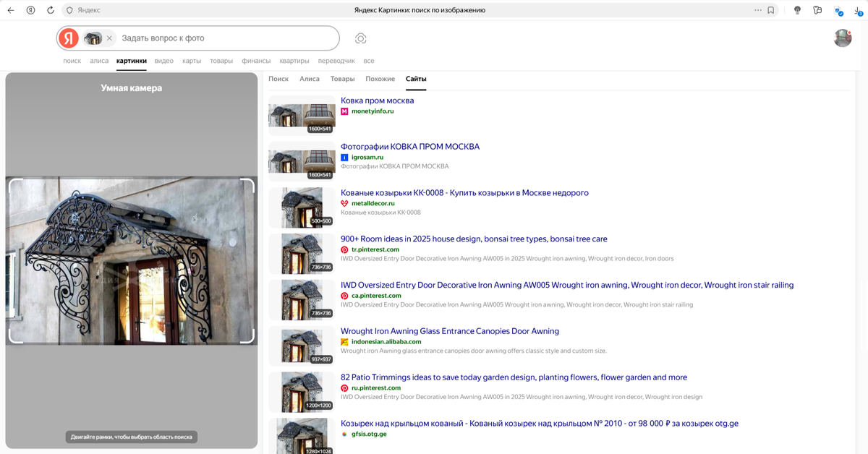Open the 'Кованые козырьки КК-0008' result link

click(x=464, y=193)
